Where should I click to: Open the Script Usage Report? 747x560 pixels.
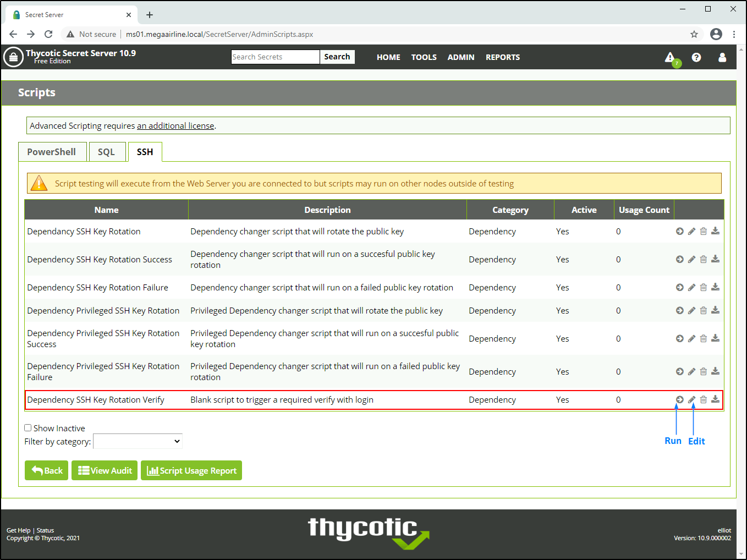click(191, 470)
